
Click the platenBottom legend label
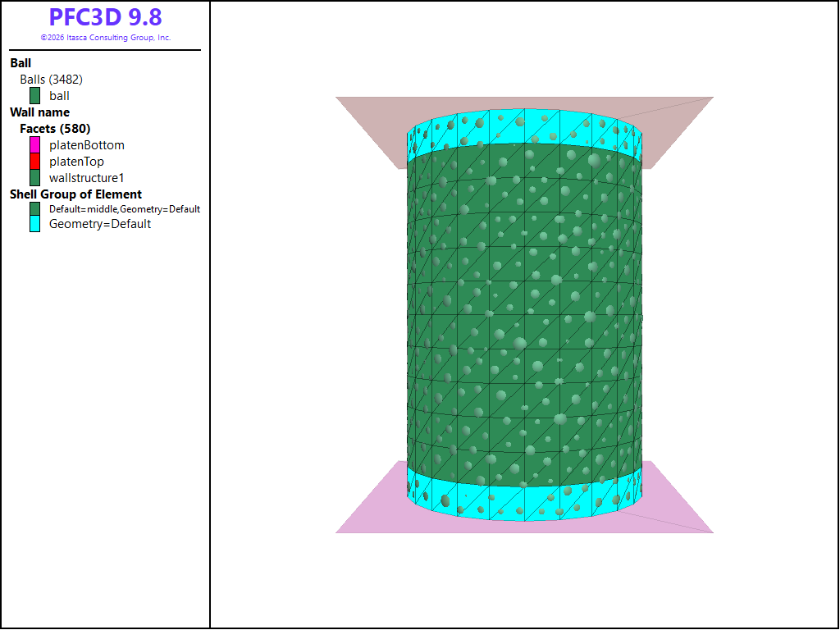tap(87, 145)
